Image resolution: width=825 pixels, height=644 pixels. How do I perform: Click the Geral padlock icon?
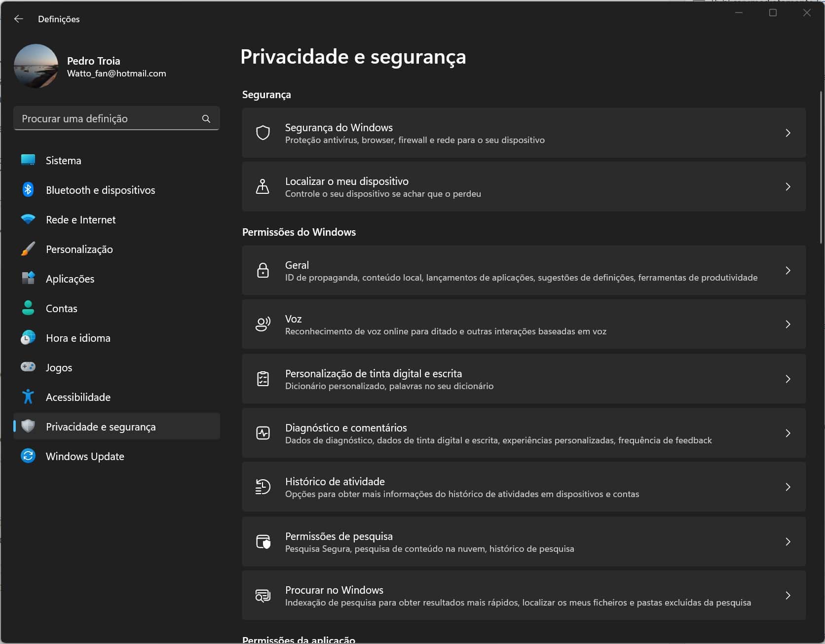[263, 271]
